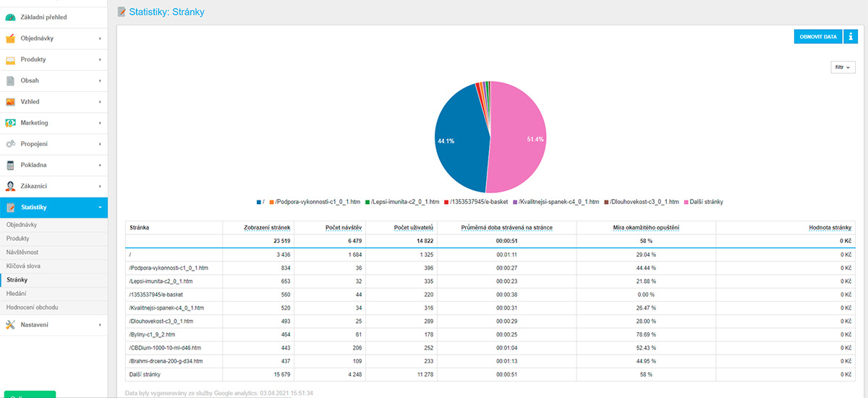Open the filtr dropdown

pyautogui.click(x=843, y=67)
